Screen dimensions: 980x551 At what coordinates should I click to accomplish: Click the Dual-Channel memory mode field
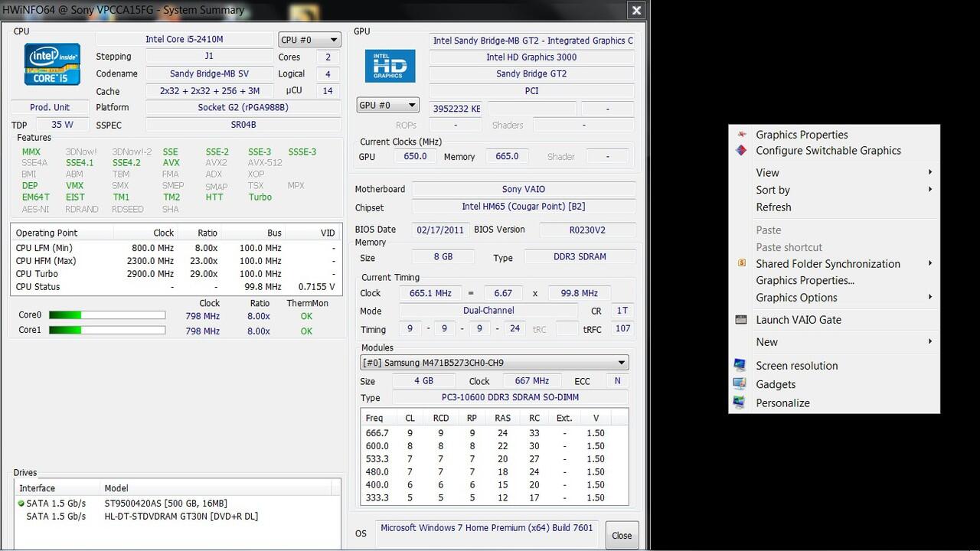pyautogui.click(x=488, y=311)
